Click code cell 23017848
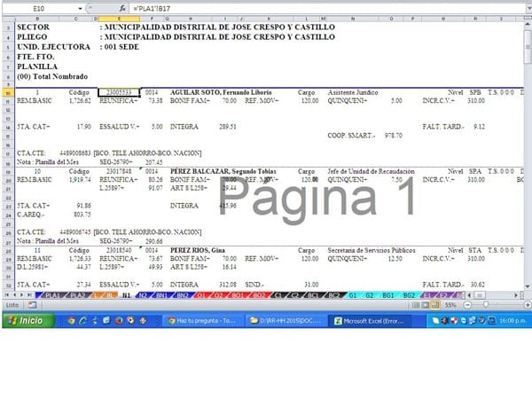This screenshot has height=399, width=532. coord(119,171)
